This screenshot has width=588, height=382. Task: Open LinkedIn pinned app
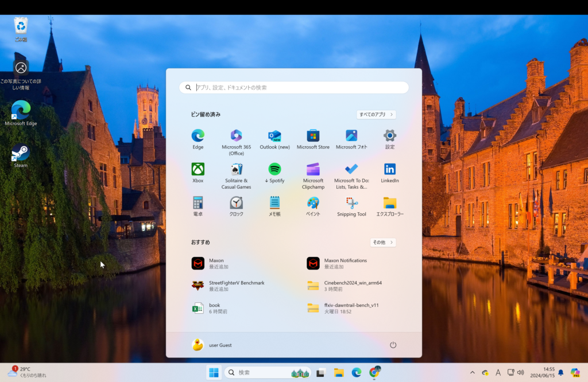(x=390, y=170)
